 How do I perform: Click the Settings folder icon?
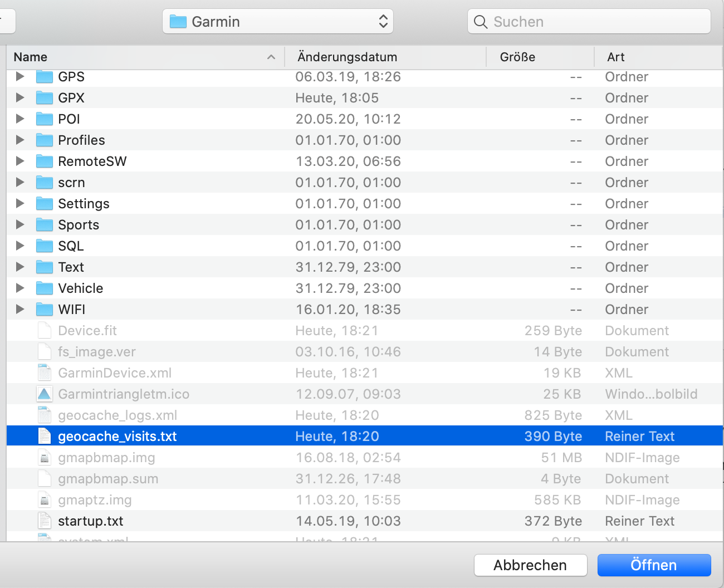[45, 203]
